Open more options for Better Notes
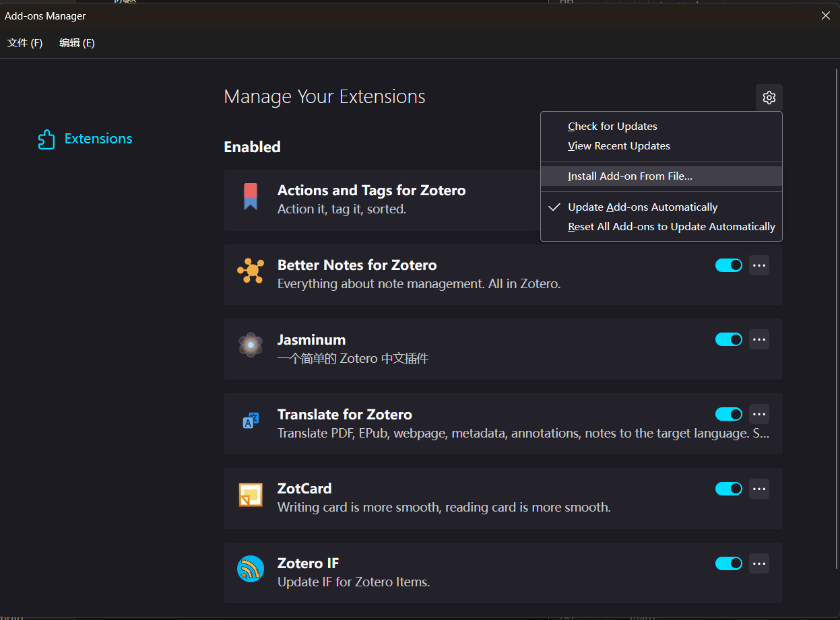This screenshot has width=840, height=620. tap(759, 265)
